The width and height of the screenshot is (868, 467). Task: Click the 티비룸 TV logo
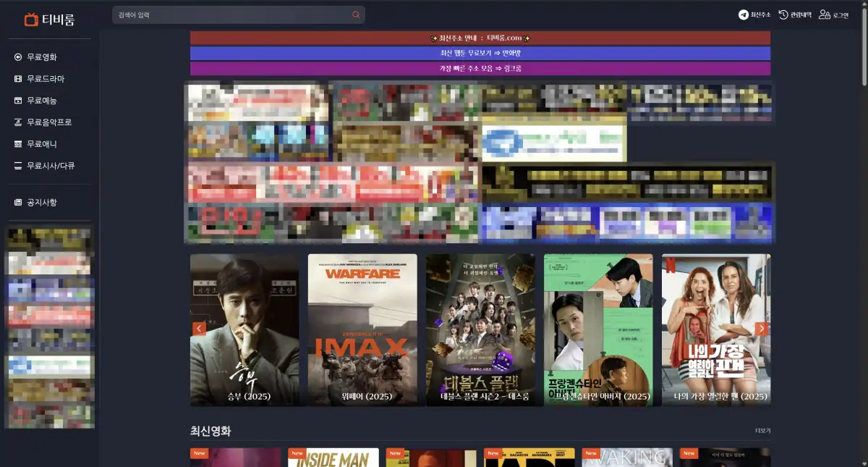click(49, 19)
